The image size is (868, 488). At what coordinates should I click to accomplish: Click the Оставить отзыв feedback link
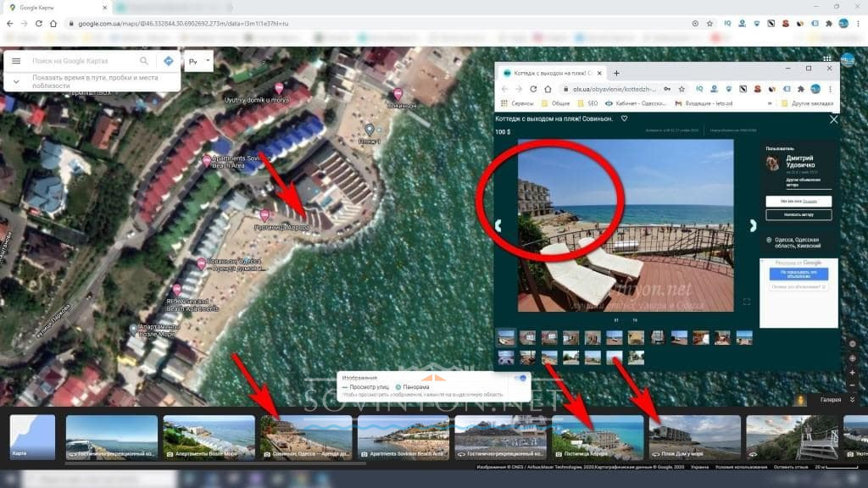click(790, 467)
